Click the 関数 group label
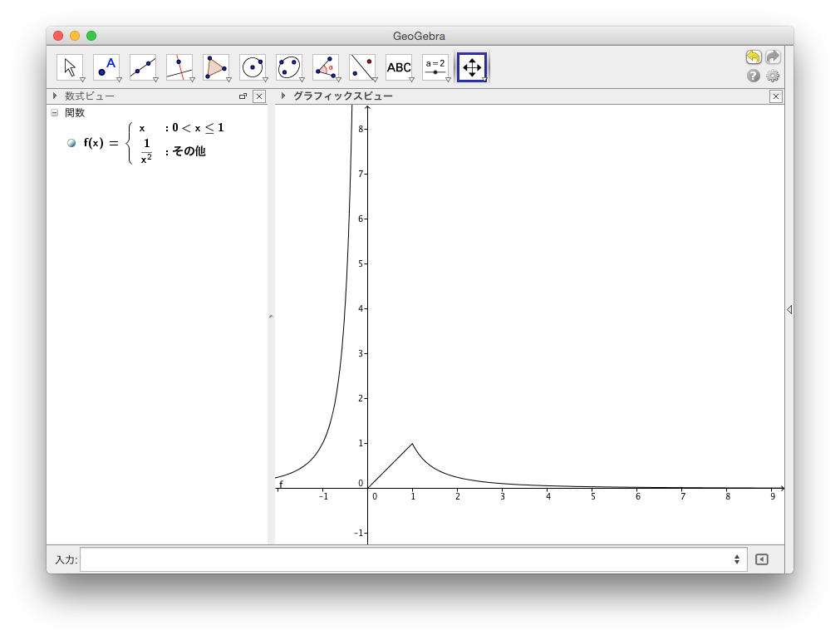840x640 pixels. (x=75, y=112)
